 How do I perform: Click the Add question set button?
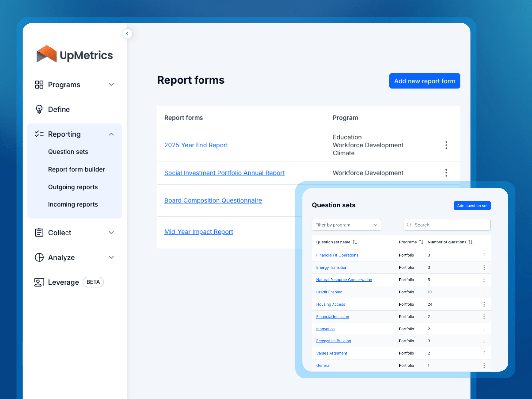(x=472, y=206)
